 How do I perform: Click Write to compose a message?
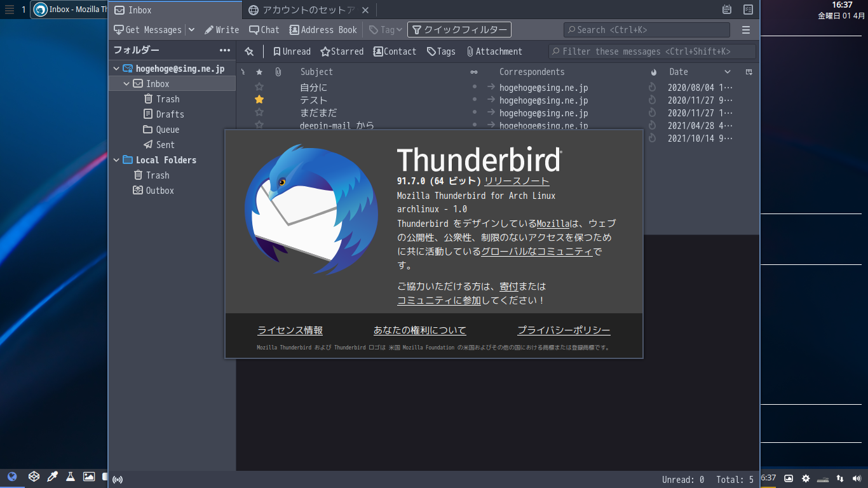[x=222, y=30]
